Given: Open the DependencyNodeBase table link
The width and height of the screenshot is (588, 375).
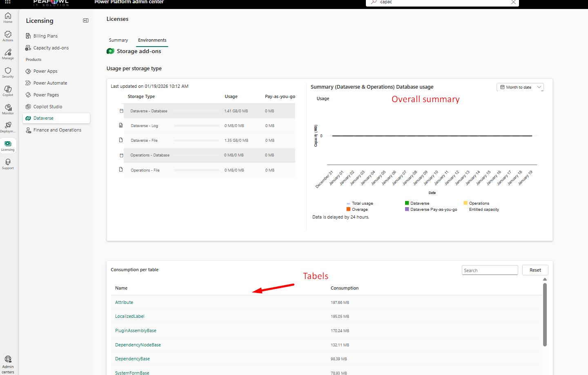Looking at the screenshot, I should click(138, 345).
